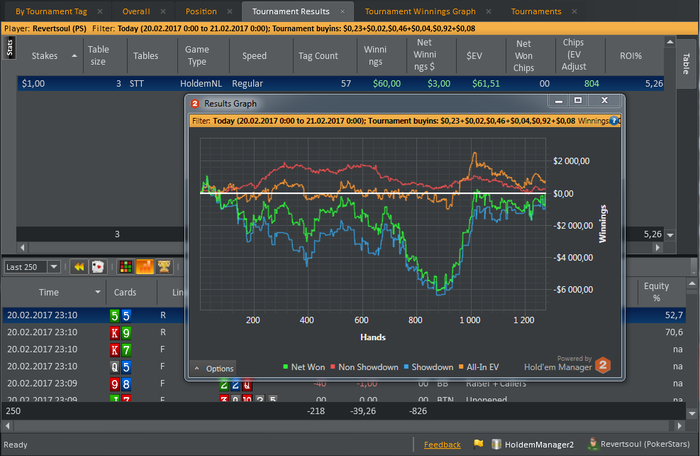700x456 pixels.
Task: Close the By Tournament Tag tab
Action: point(100,12)
